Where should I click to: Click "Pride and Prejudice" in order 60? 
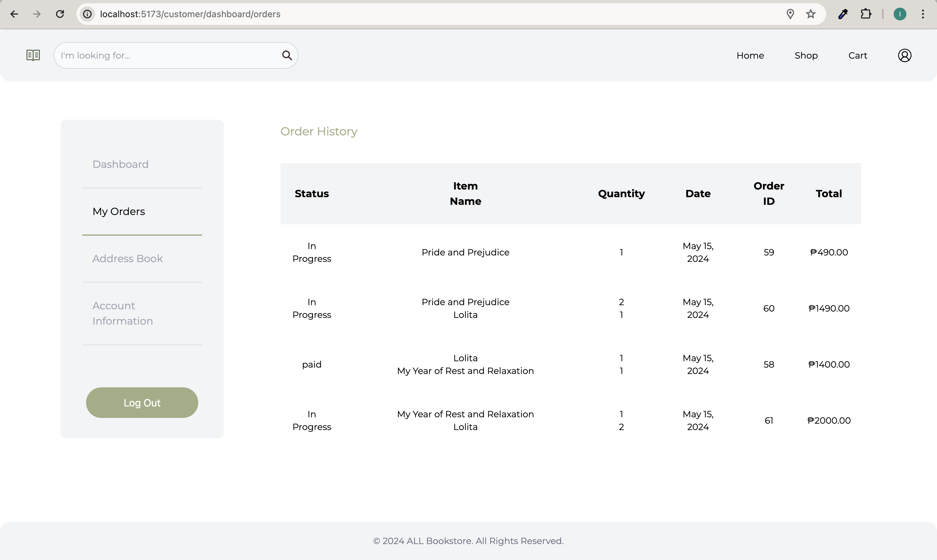(466, 302)
